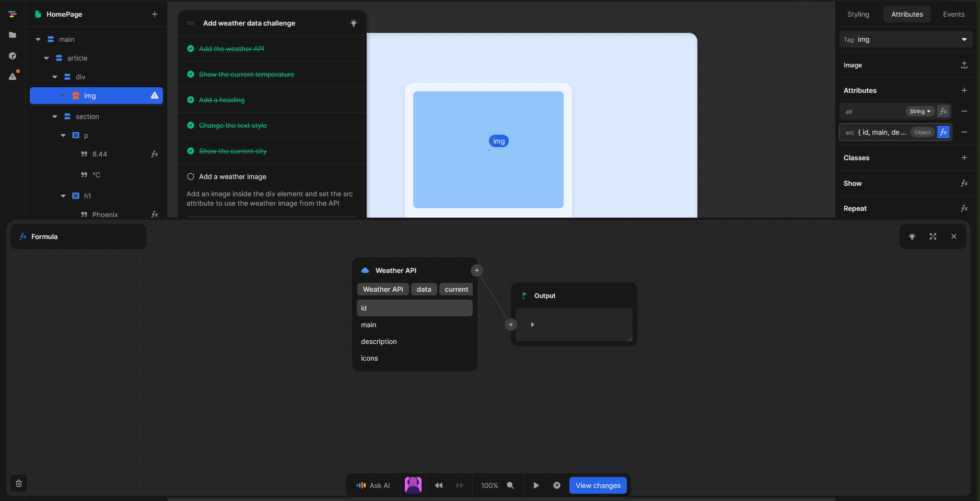The height and width of the screenshot is (501, 980).
Task: Collapse the section tree node
Action: click(54, 116)
